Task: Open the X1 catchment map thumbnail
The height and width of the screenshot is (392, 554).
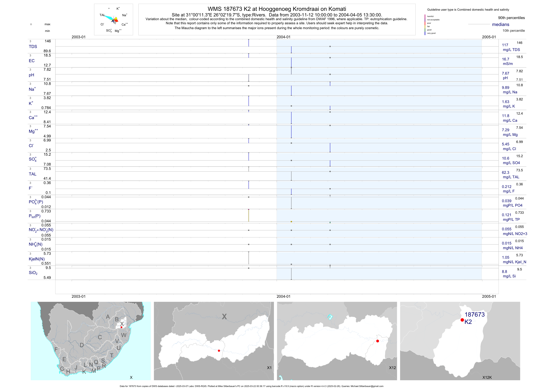Action: click(214, 341)
